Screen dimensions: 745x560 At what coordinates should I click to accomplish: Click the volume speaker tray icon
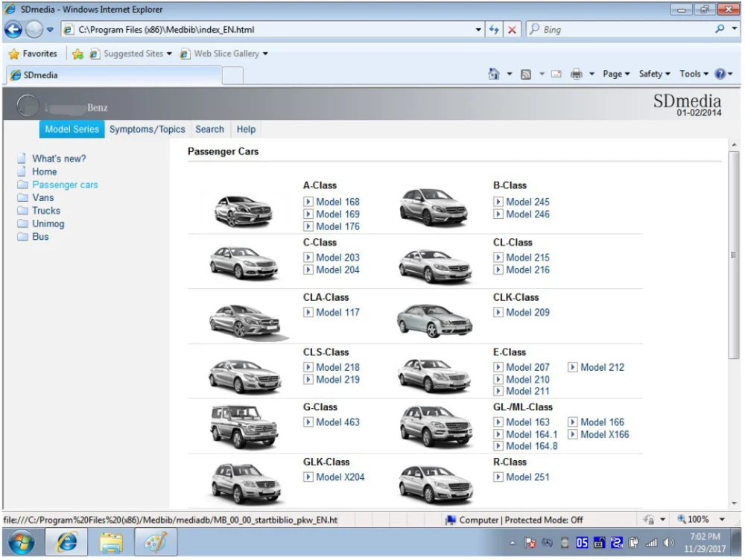[668, 542]
